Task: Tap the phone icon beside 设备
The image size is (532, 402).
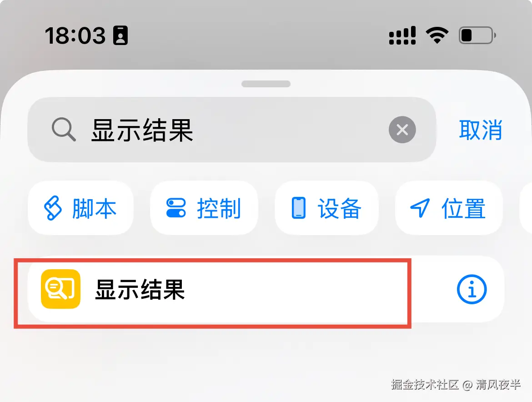Action: tap(299, 208)
